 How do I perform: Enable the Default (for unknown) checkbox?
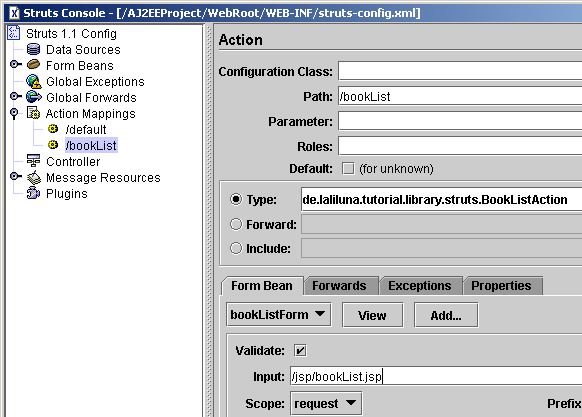[x=348, y=169]
